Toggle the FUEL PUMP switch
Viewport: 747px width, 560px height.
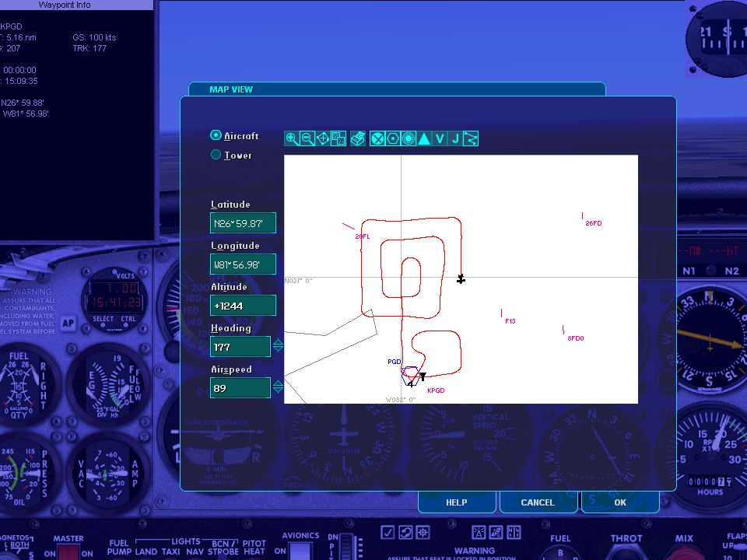pos(118,547)
